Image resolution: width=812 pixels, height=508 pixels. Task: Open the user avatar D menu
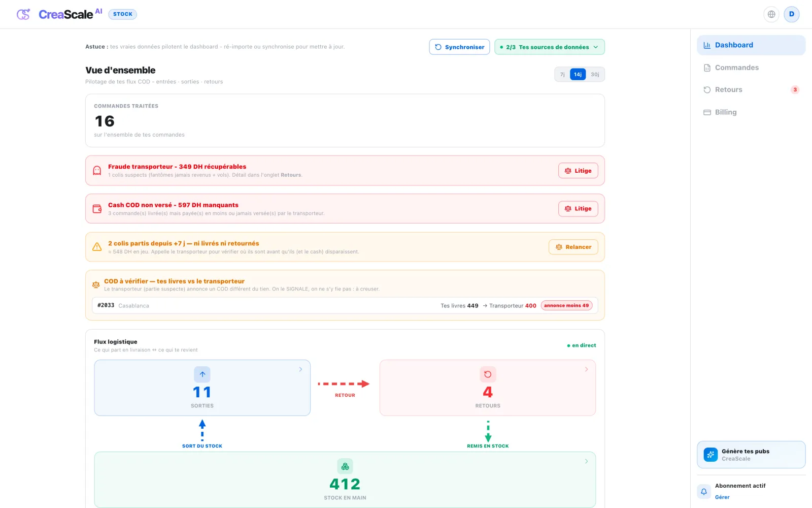(x=792, y=14)
